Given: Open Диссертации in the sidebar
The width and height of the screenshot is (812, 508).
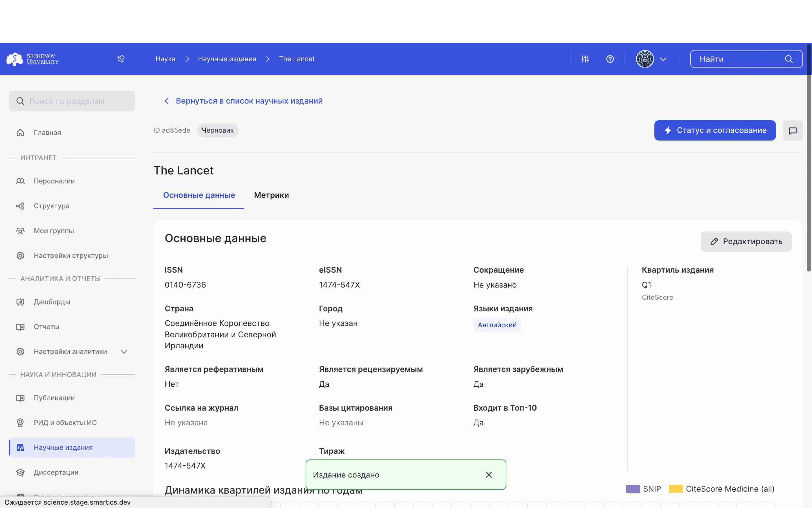Looking at the screenshot, I should [x=72, y=472].
